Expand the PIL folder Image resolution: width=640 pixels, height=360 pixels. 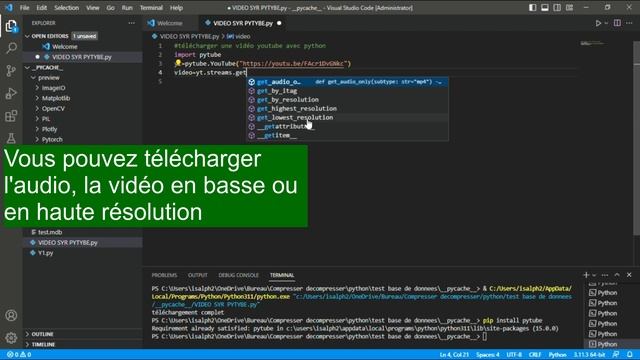(37, 119)
